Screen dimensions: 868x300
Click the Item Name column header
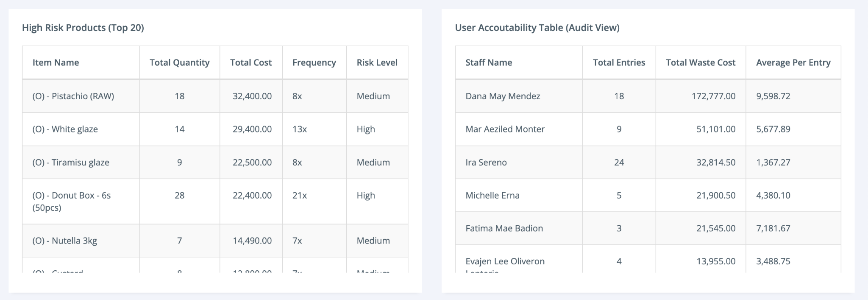pyautogui.click(x=56, y=62)
